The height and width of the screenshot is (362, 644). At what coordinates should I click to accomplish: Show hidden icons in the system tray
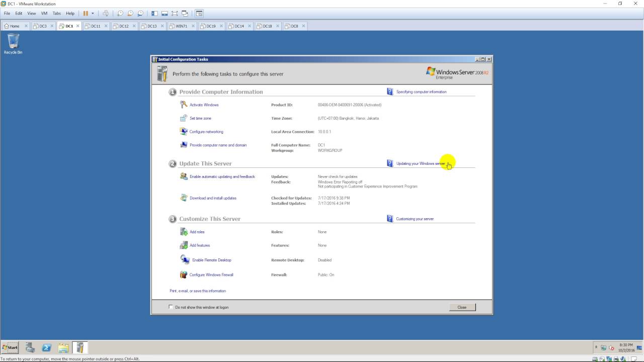(x=596, y=347)
